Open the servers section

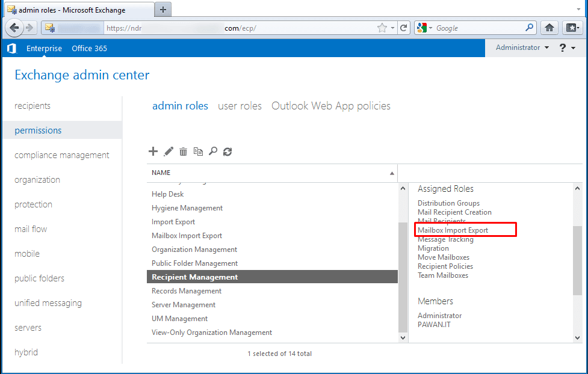[x=28, y=328]
